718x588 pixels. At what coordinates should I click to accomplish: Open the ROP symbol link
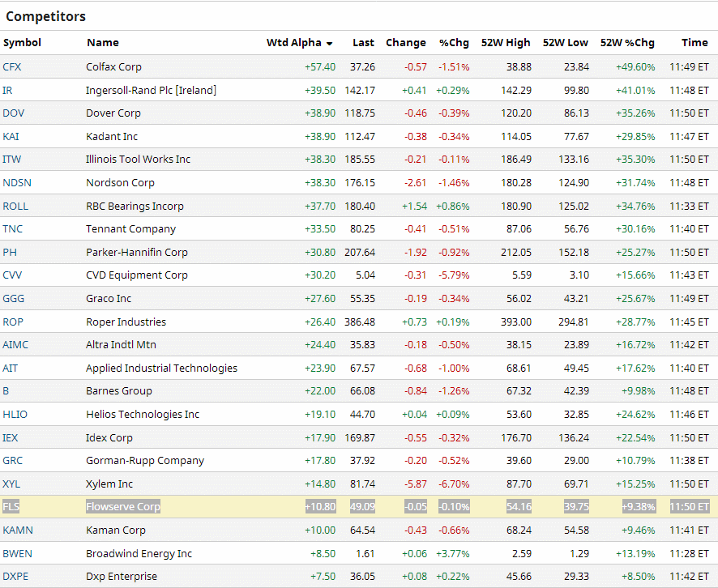point(13,322)
